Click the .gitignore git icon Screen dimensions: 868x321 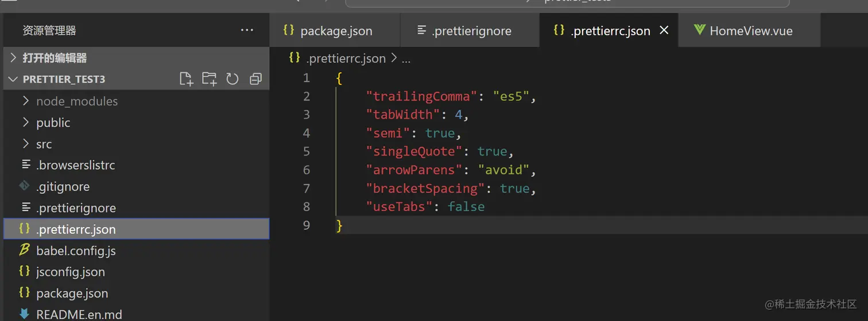pos(25,186)
